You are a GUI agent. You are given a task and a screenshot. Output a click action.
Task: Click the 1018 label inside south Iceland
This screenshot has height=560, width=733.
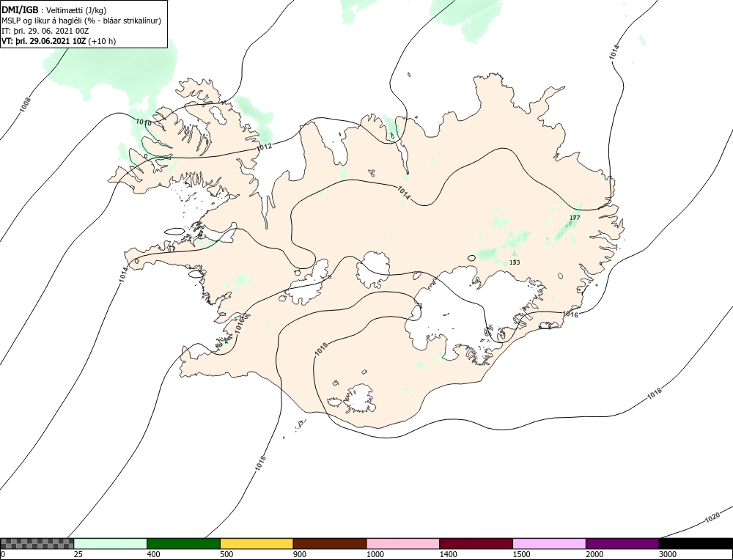click(x=322, y=349)
